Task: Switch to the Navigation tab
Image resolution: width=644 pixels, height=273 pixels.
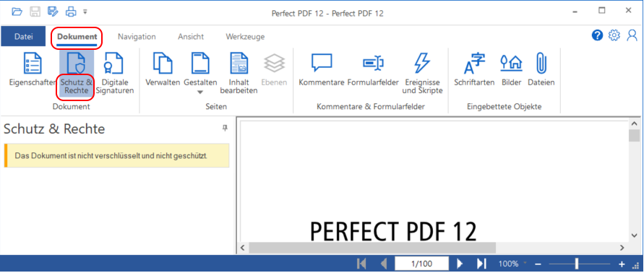Action: click(137, 37)
